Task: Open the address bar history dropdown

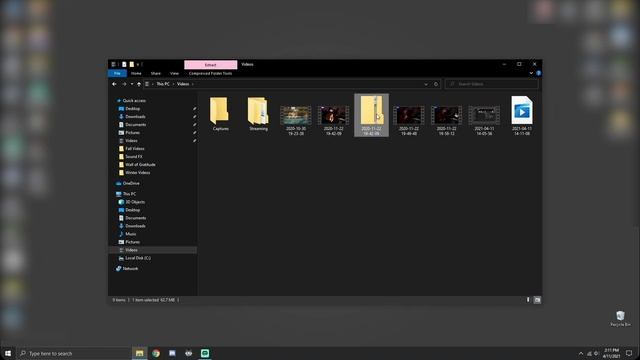Action: pos(426,84)
